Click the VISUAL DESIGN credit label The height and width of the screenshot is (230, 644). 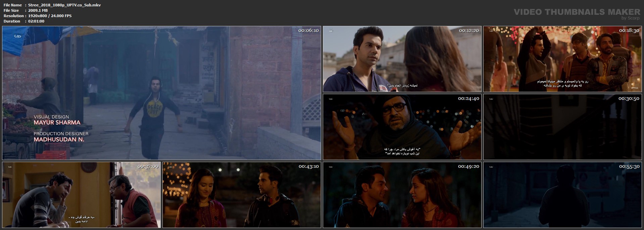(x=51, y=117)
